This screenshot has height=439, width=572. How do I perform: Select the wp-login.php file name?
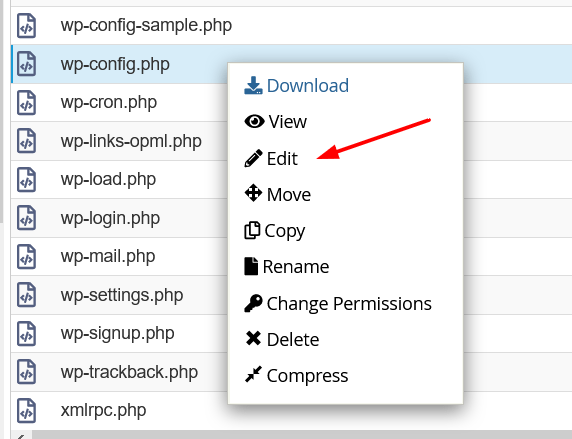pyautogui.click(x=110, y=218)
